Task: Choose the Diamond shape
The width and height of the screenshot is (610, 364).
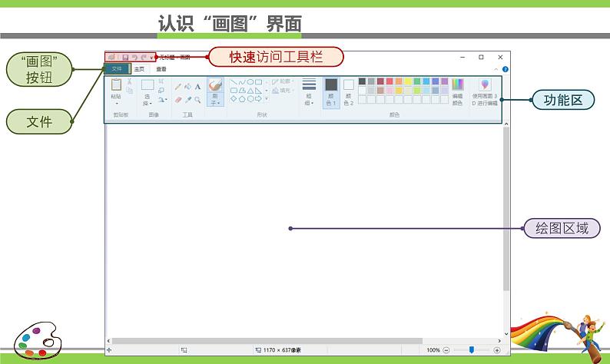Action: (x=234, y=99)
